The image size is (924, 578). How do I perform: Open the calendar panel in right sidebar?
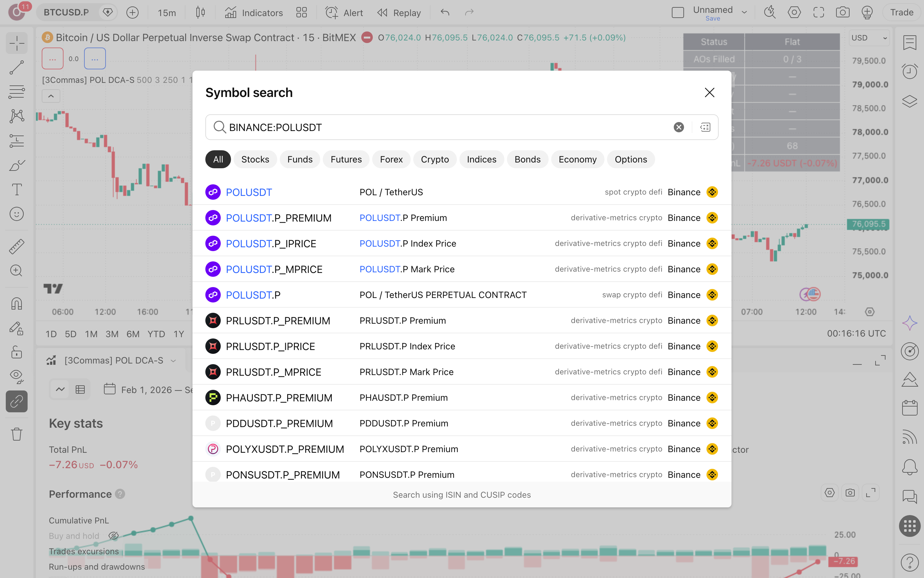910,407
